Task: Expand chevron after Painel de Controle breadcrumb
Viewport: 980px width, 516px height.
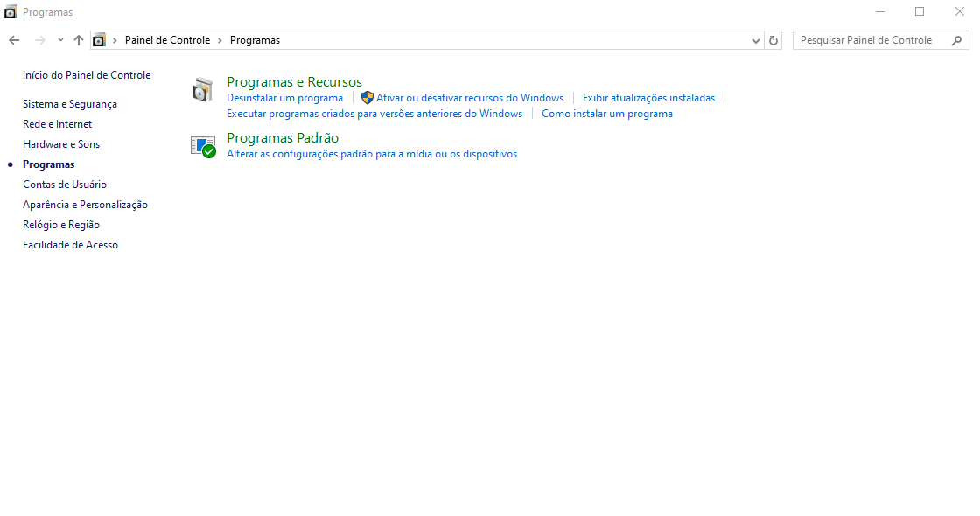Action: point(220,40)
